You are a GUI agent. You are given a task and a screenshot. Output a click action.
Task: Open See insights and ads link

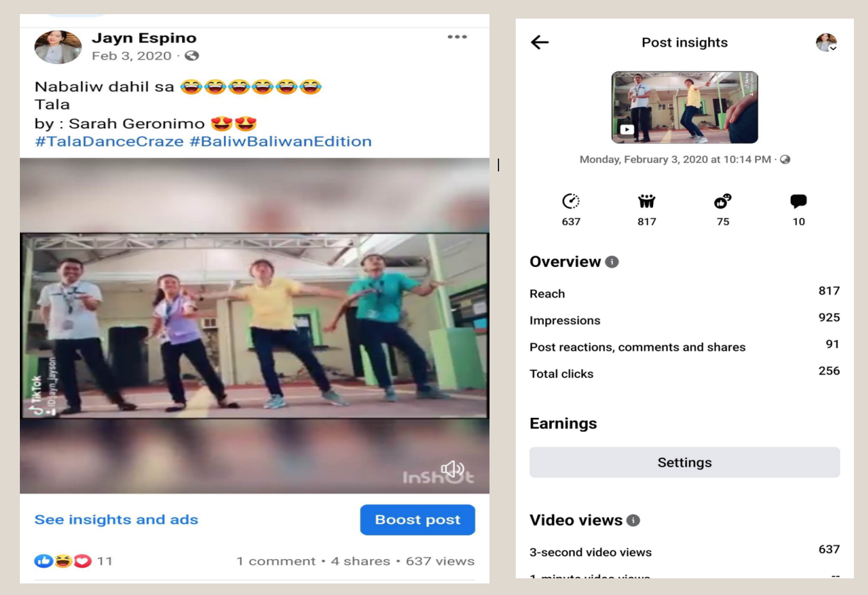click(x=116, y=520)
